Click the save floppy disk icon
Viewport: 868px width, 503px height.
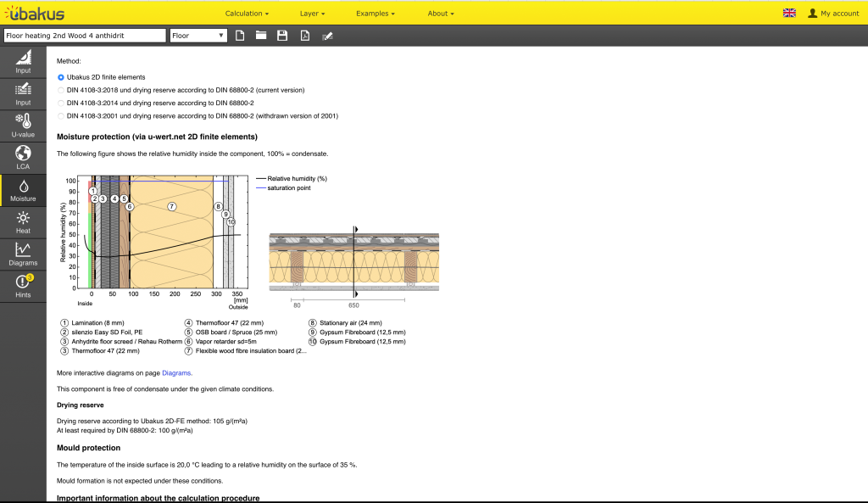[282, 36]
